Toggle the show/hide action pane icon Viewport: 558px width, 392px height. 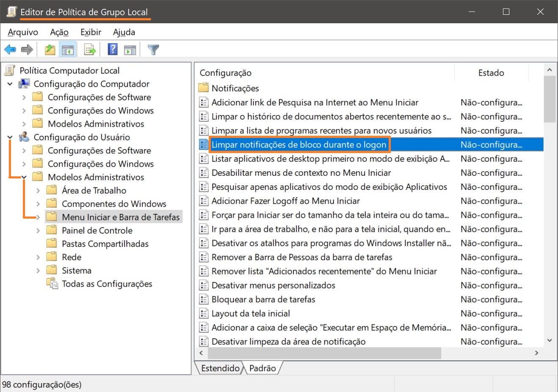click(x=130, y=49)
